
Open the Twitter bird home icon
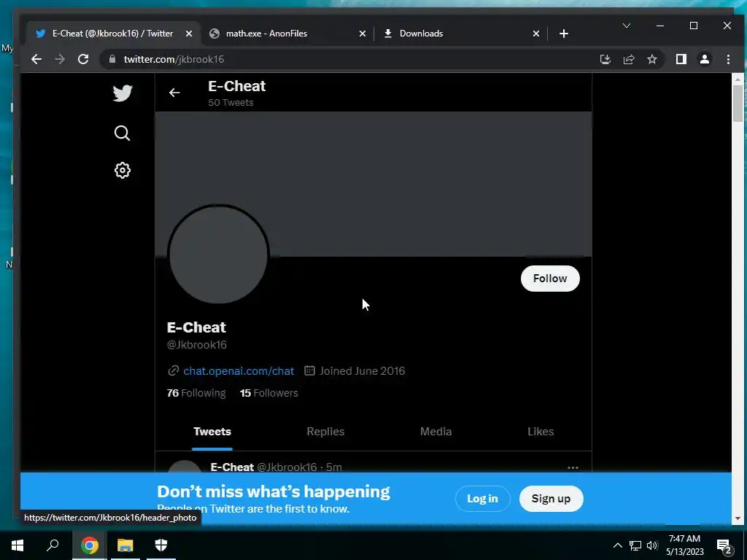pos(123,93)
